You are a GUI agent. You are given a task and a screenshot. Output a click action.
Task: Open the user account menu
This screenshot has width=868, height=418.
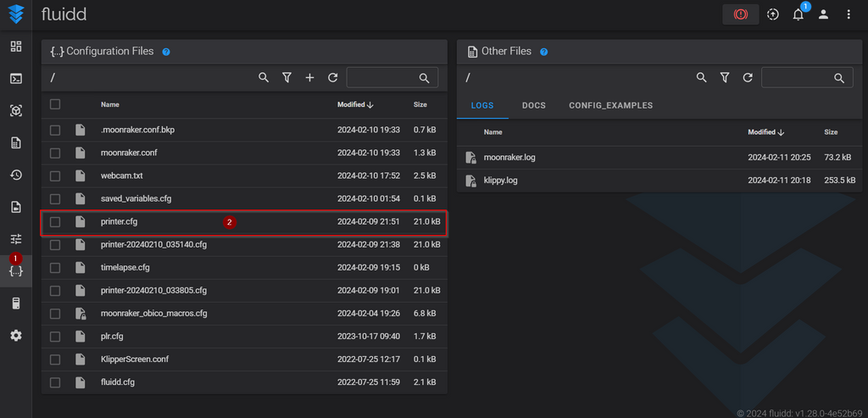pos(824,14)
